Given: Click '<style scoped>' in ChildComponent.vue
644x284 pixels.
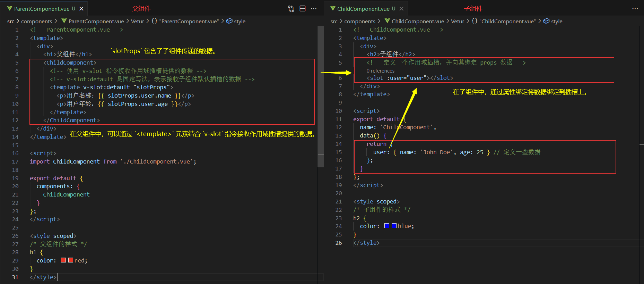Looking at the screenshot, I should tap(376, 201).
